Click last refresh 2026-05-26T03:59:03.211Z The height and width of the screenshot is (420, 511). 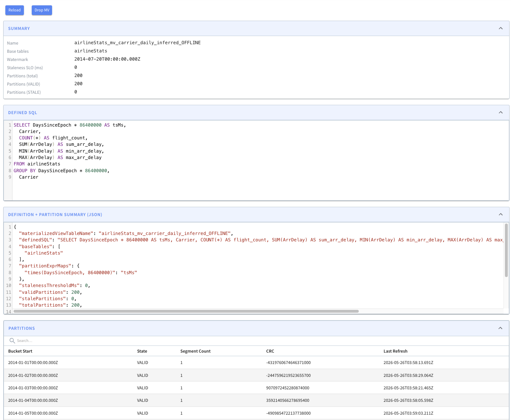(408, 413)
